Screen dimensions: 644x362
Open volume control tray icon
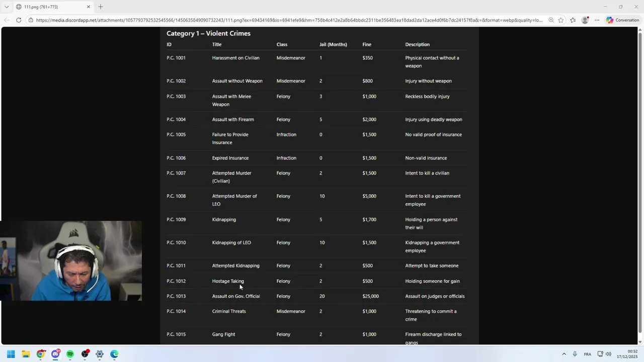[x=608, y=354]
